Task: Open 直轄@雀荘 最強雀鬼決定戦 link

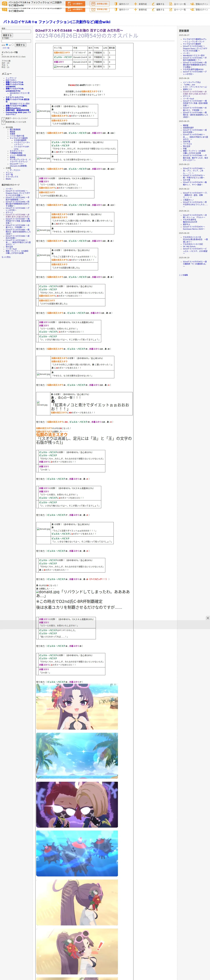Action: (x=17, y=110)
